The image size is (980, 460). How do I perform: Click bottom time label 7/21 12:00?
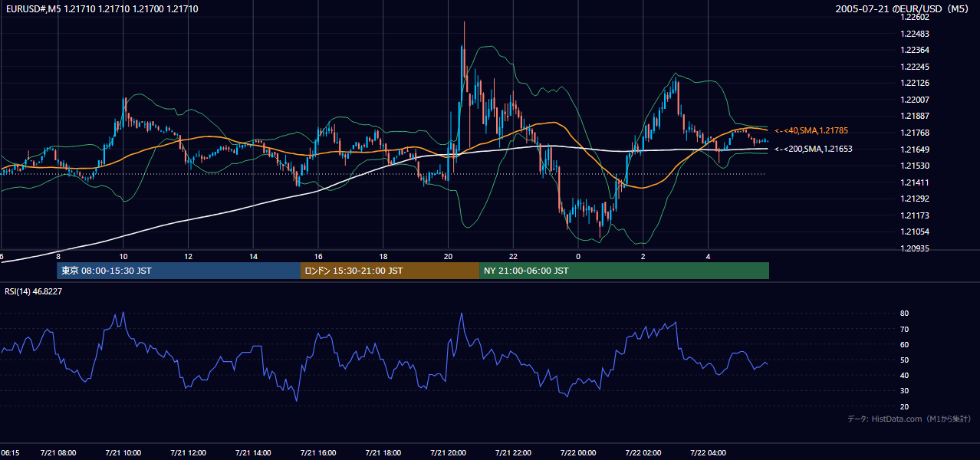[189, 452]
